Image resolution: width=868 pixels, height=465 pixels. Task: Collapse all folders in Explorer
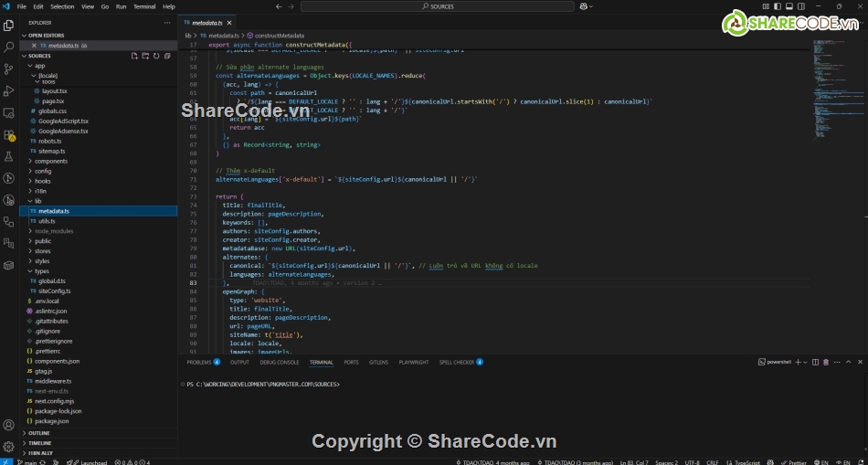167,56
